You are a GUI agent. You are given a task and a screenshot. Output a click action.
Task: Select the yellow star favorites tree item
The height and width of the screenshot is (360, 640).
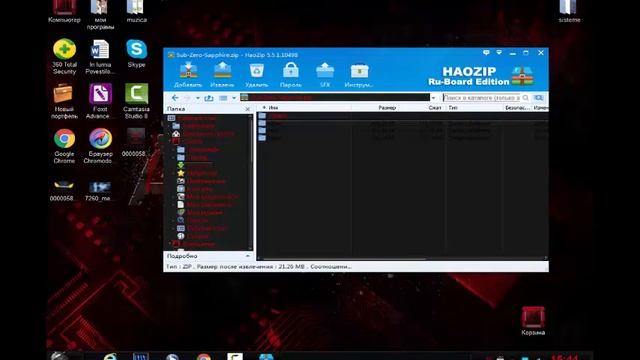tap(181, 173)
